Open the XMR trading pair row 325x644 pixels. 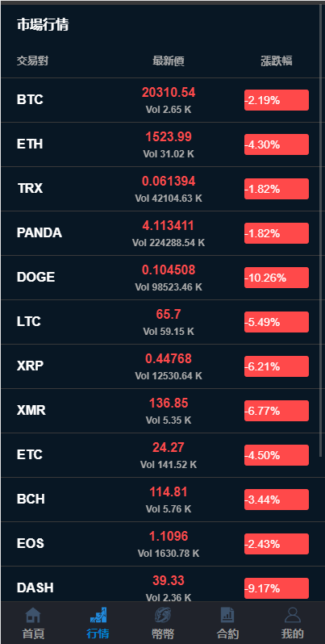160,411
